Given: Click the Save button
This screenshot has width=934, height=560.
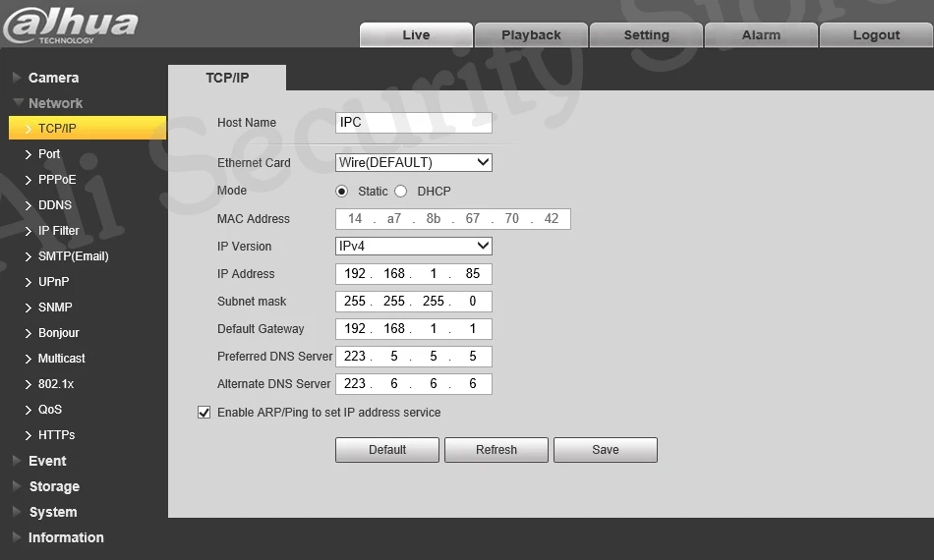Looking at the screenshot, I should coord(606,450).
